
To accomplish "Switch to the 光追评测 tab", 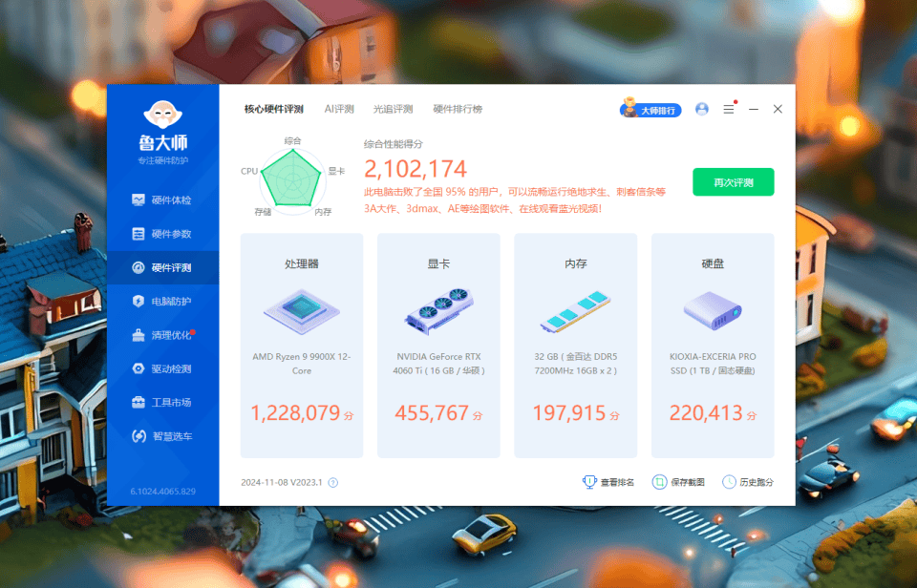I will tap(393, 110).
